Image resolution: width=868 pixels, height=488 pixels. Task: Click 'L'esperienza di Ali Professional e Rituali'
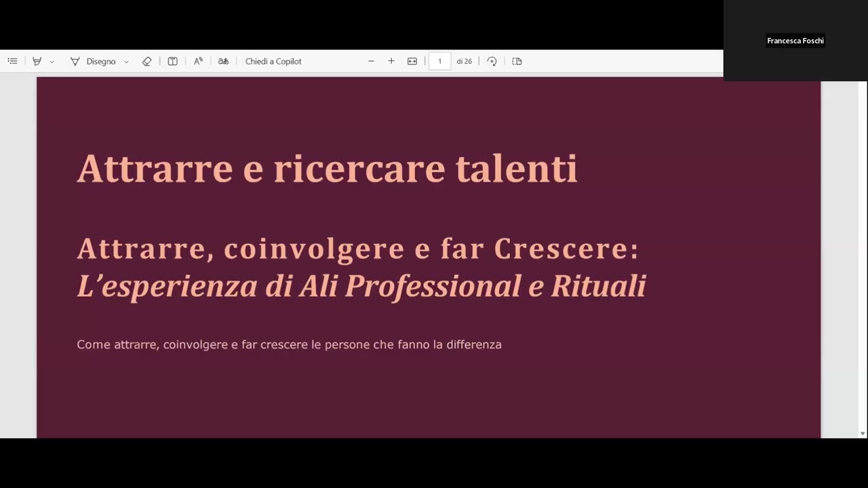[361, 286]
